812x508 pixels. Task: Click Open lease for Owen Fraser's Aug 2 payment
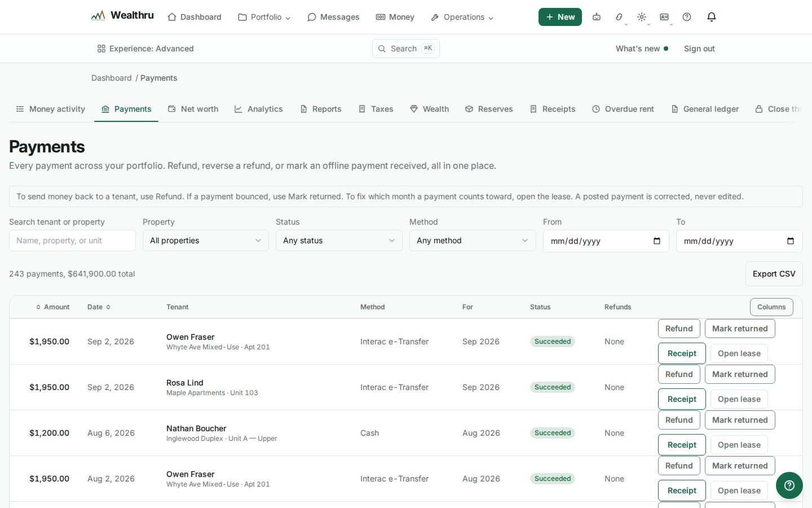[x=739, y=491]
